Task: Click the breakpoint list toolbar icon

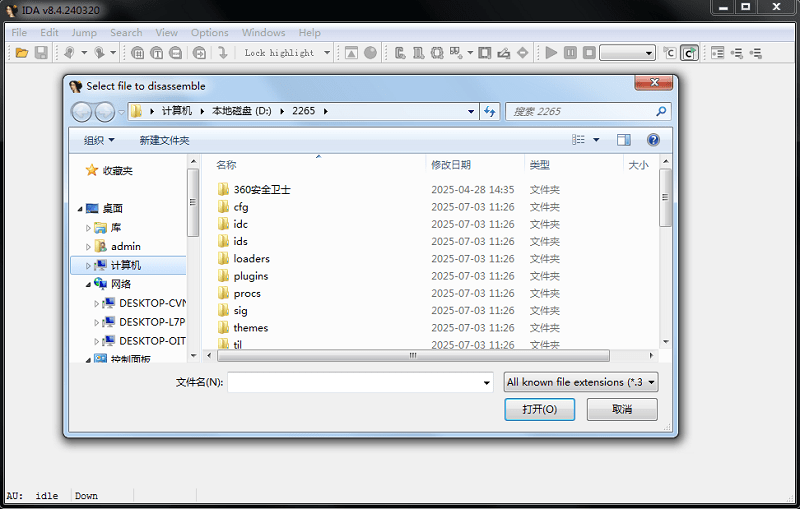Action: [717, 53]
